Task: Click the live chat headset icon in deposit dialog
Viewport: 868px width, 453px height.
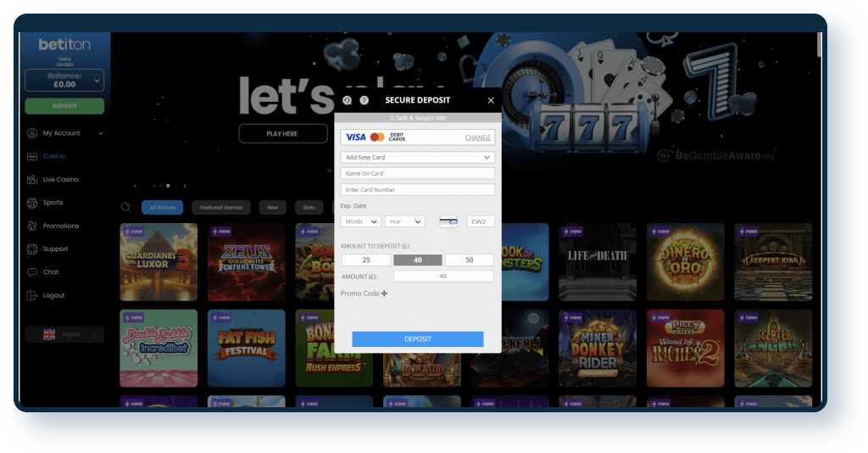Action: point(348,100)
